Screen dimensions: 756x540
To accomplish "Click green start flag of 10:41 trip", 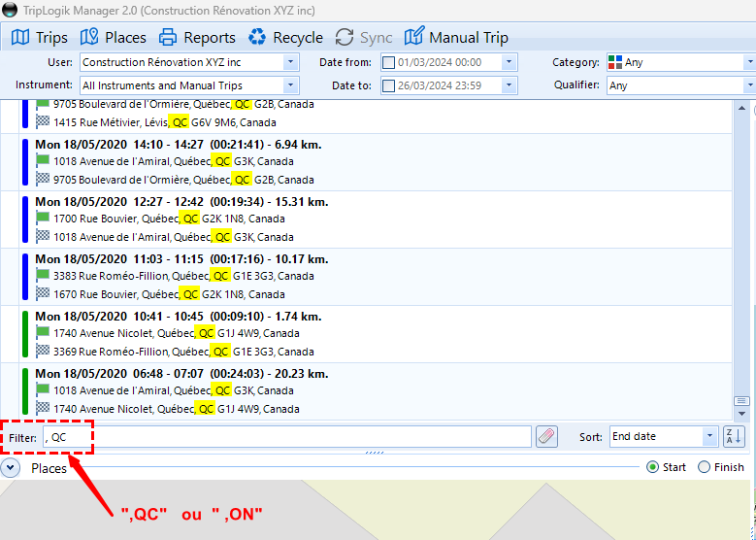I will pos(43,332).
